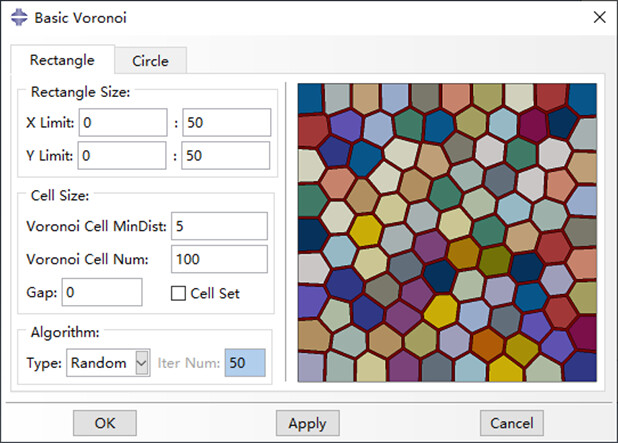Enable the Cell Set checkbox

click(x=179, y=294)
